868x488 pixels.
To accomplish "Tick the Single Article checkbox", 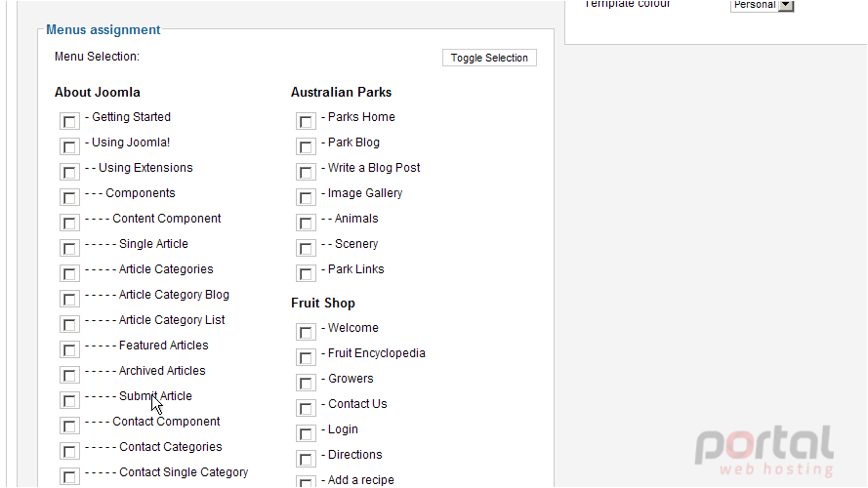I will pos(69,249).
